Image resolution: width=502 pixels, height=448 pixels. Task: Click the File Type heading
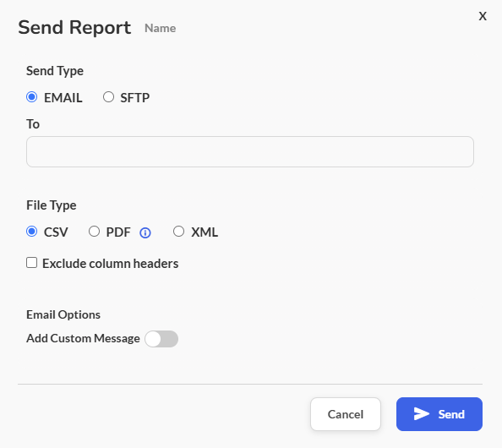point(52,205)
